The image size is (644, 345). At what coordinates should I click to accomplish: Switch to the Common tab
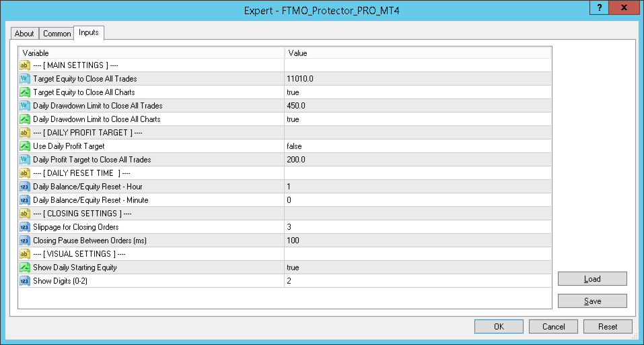(x=57, y=34)
